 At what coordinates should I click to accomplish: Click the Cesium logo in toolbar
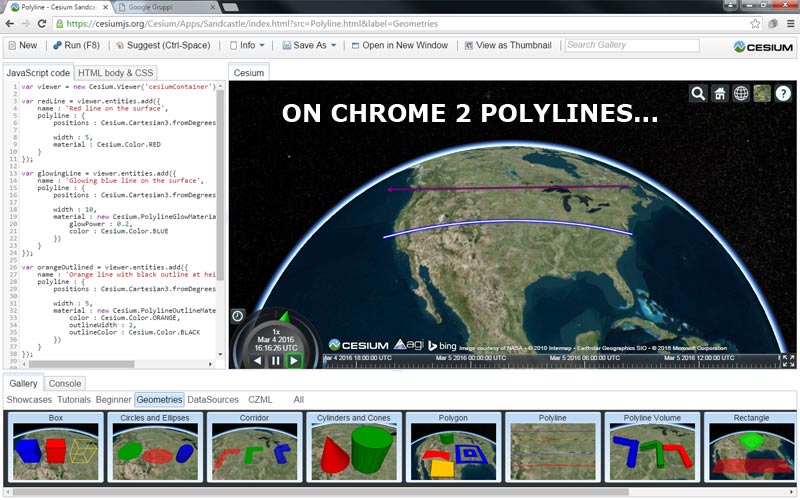[763, 46]
